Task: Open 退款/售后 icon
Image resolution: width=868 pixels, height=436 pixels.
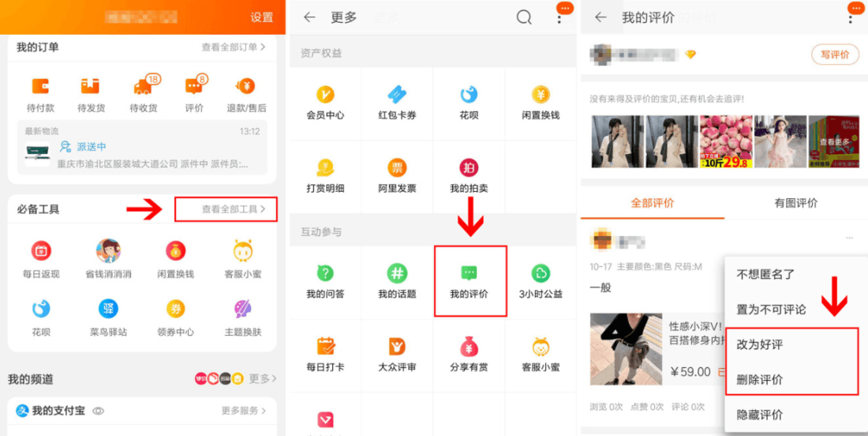Action: (245, 86)
